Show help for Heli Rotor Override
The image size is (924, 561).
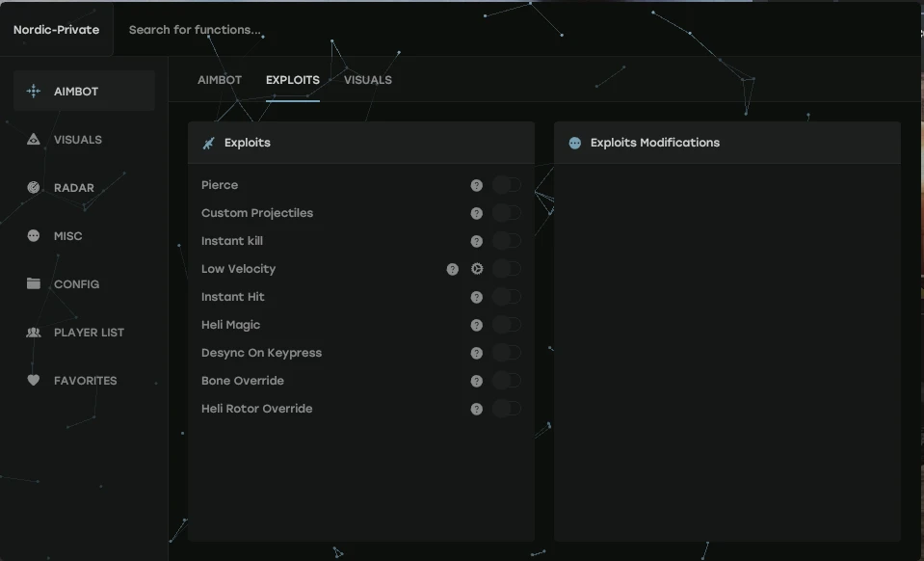point(477,410)
